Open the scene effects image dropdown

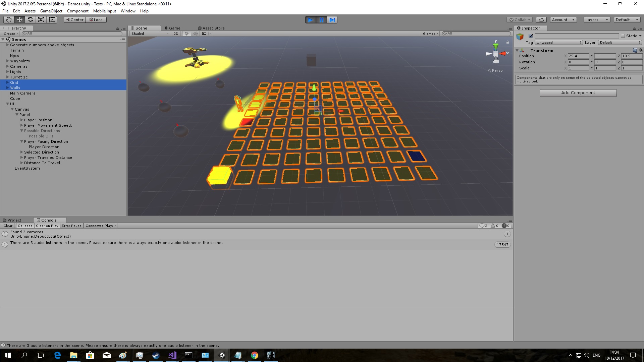click(x=206, y=34)
